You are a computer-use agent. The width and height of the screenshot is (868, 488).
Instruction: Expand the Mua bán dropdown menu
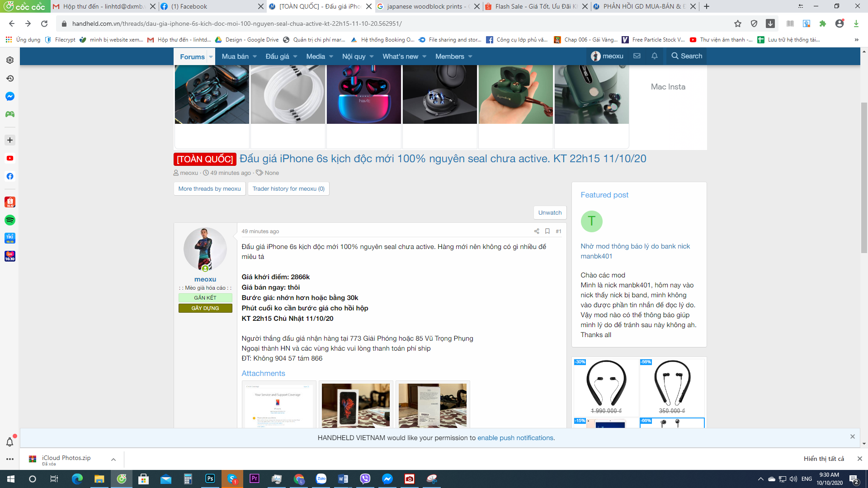pos(255,56)
